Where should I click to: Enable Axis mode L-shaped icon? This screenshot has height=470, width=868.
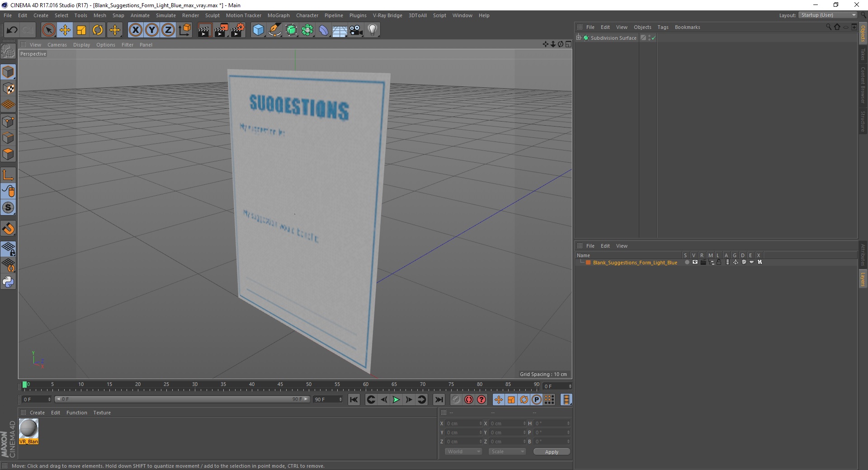coord(8,175)
